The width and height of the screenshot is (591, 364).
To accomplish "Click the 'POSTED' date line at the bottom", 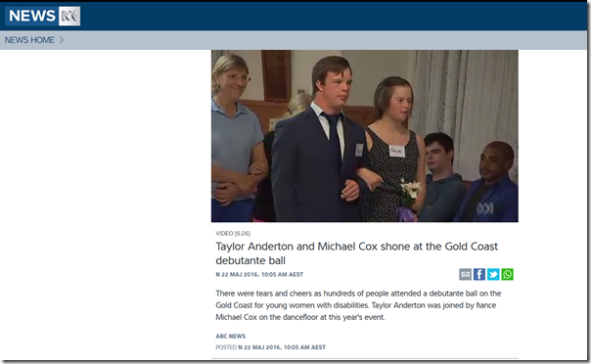I will [x=270, y=347].
